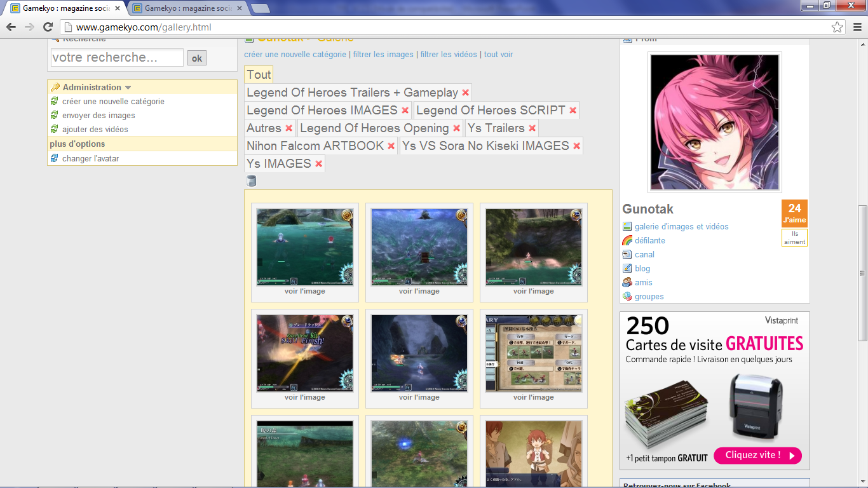Close the first Gamekyo browser tab
Viewport: 868px width, 488px height.
[x=117, y=8]
